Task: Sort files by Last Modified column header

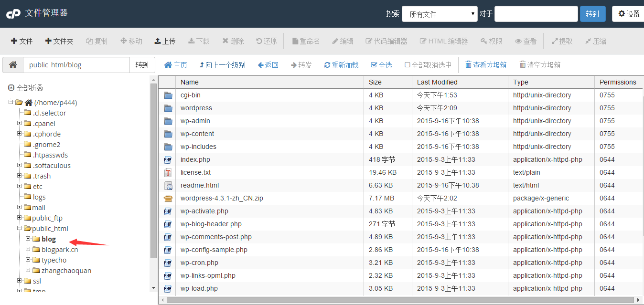Action: tap(437, 82)
